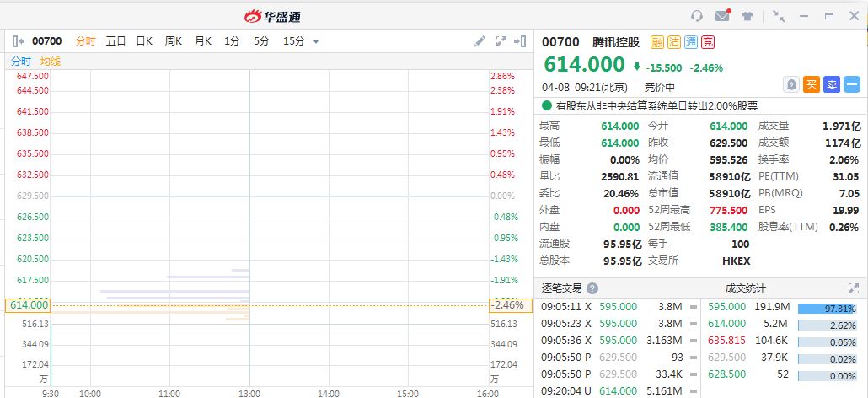Open the shareholder transfer news notice
The height and width of the screenshot is (398, 868).
pyautogui.click(x=656, y=106)
